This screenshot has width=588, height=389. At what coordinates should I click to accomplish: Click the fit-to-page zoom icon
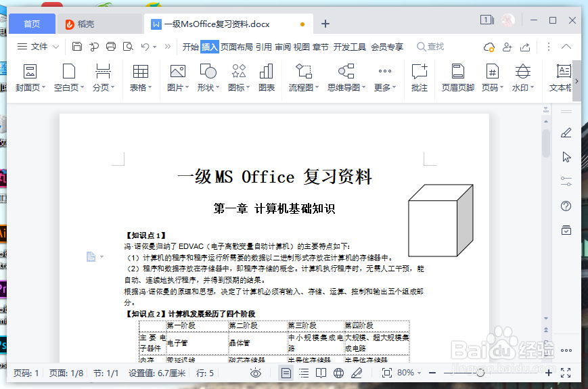386,373
